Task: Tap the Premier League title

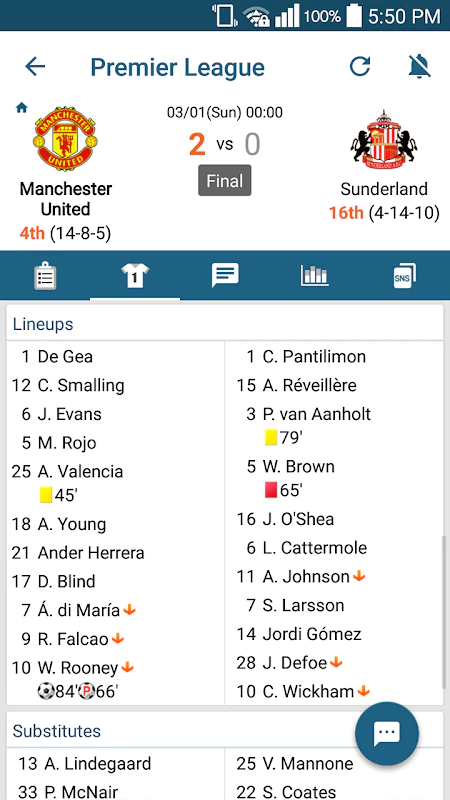Action: coord(178,67)
